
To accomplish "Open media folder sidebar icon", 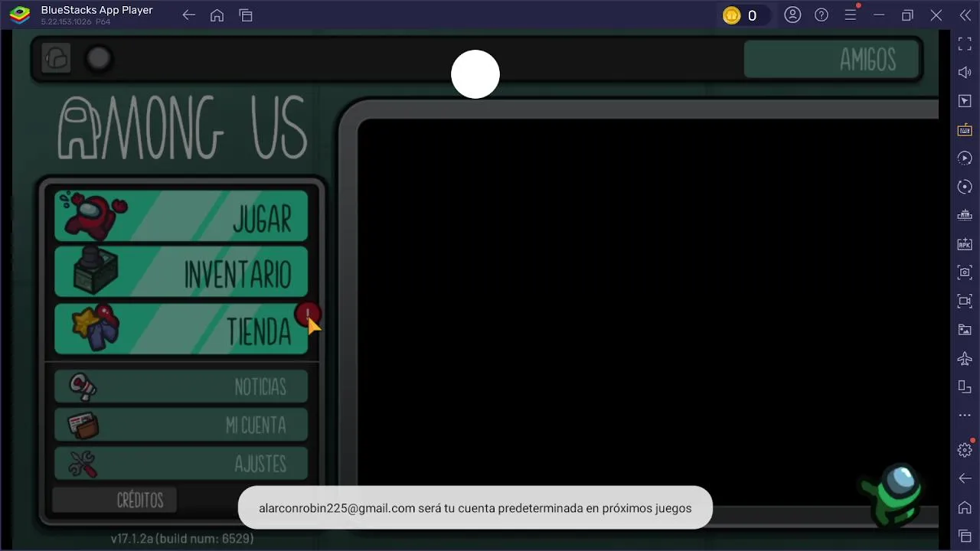I will pos(965,330).
